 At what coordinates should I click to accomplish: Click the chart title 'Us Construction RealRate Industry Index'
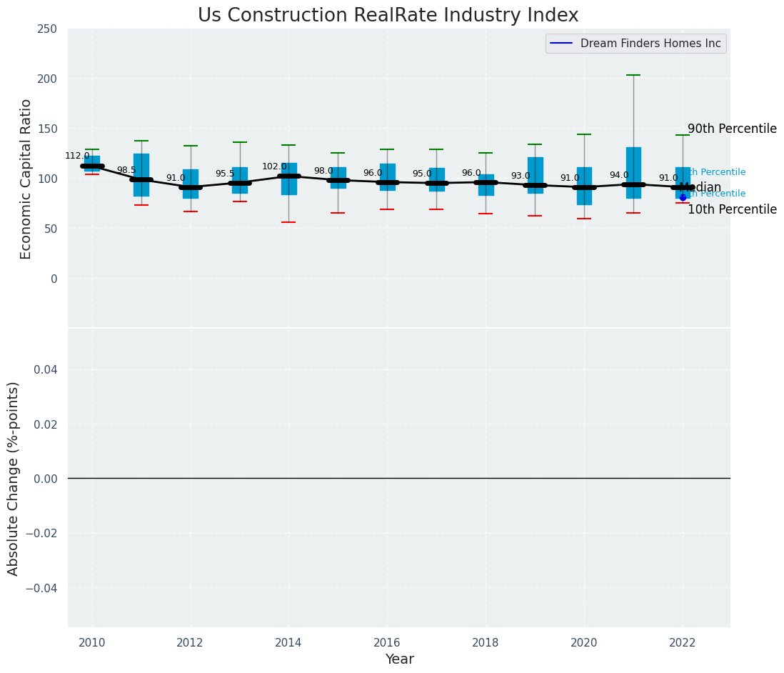coord(388,16)
